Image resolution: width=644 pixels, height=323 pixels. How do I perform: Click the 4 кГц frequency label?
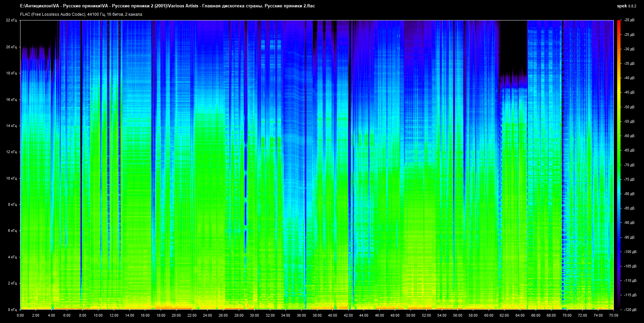point(12,257)
